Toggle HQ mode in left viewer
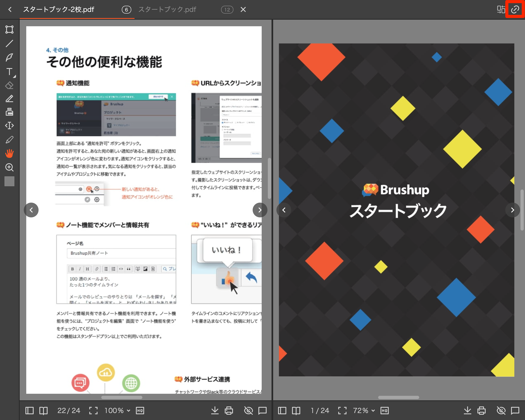Image resolution: width=525 pixels, height=420 pixels. tap(140, 411)
